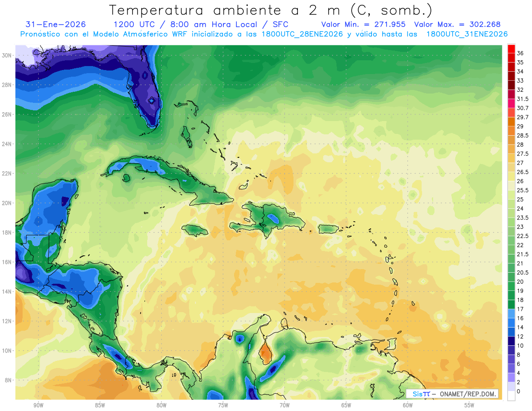
Task: Click the 24N latitude label
Action: tap(7, 144)
